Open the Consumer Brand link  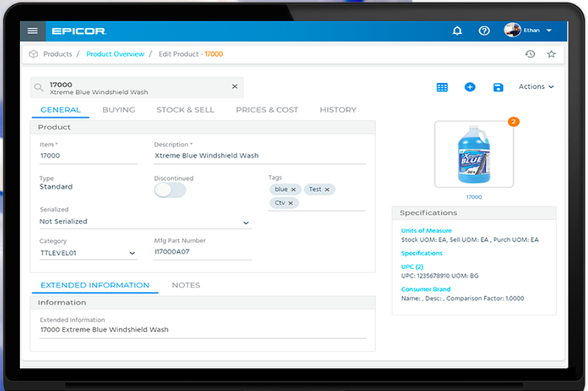point(426,290)
